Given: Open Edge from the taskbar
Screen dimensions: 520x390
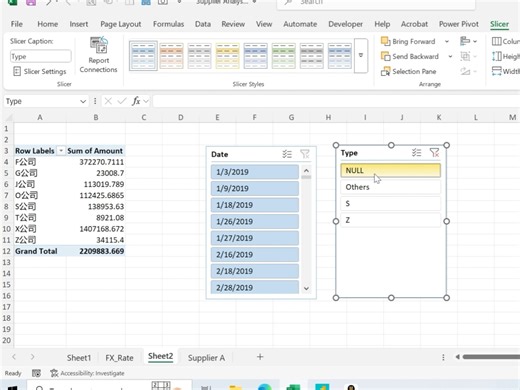Looking at the screenshot, I should click(265, 387).
